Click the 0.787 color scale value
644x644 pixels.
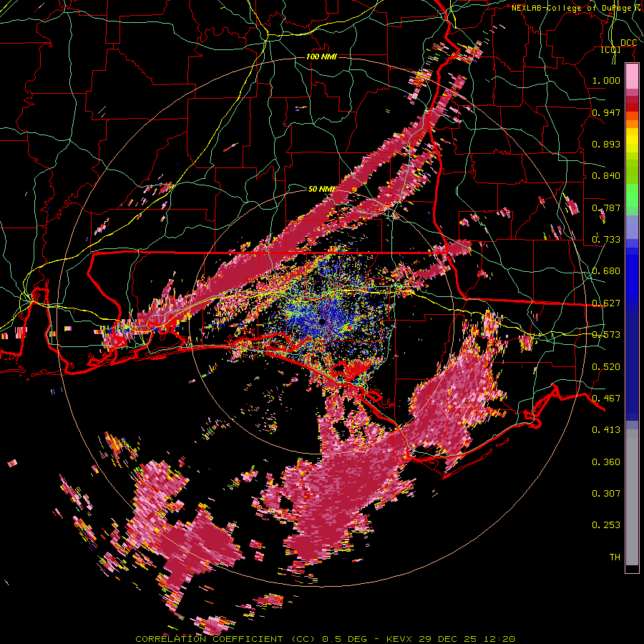pos(606,208)
